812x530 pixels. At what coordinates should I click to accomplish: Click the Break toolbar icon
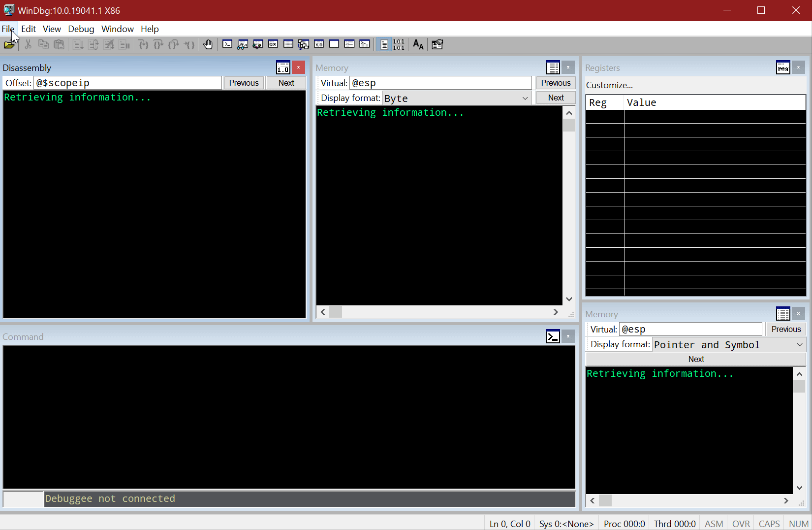pos(125,44)
